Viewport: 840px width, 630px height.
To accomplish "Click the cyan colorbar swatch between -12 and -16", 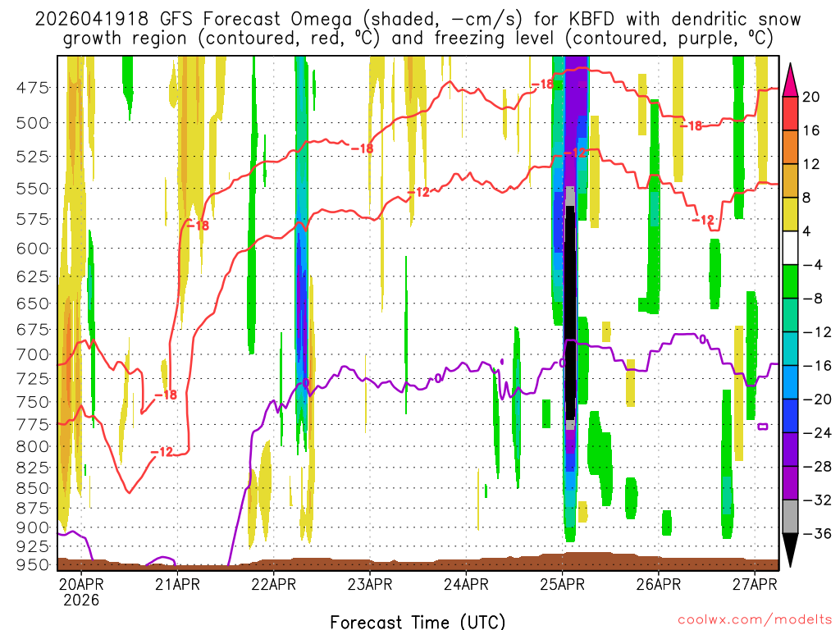I will point(790,349).
